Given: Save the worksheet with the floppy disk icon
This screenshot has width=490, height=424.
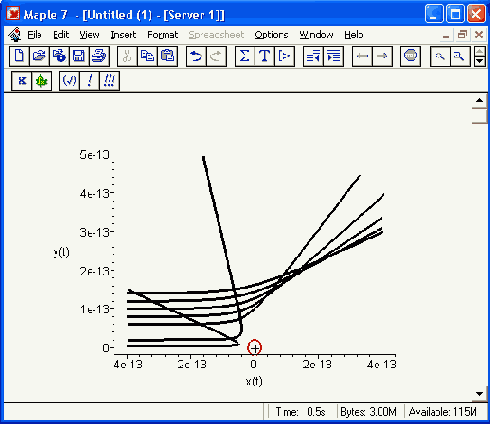Looking at the screenshot, I should coord(79,56).
